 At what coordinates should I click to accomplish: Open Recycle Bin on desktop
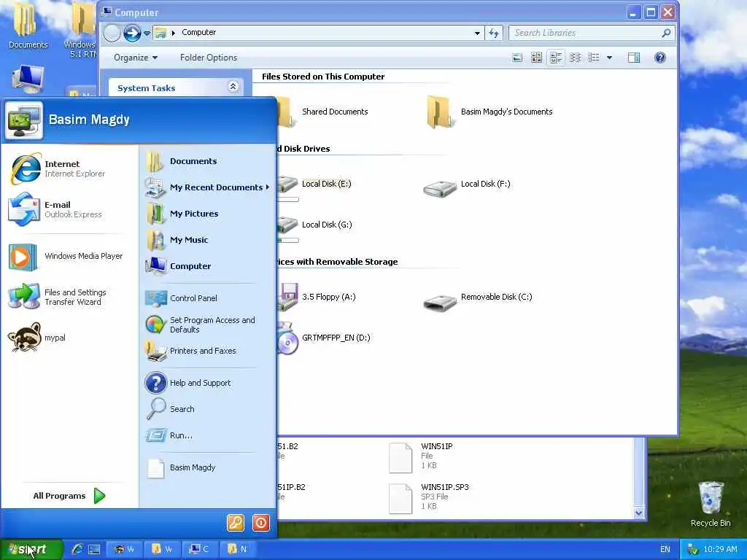point(711,505)
